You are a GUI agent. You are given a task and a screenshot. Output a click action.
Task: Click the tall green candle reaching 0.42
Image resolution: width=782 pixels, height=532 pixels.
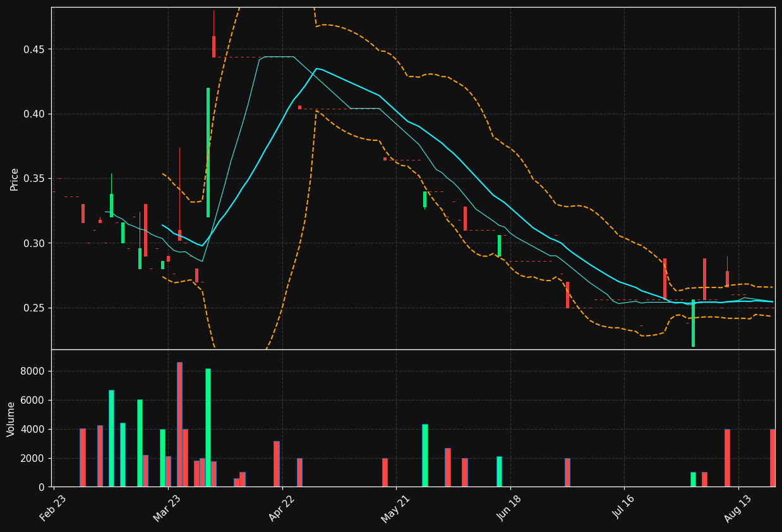[x=208, y=152]
